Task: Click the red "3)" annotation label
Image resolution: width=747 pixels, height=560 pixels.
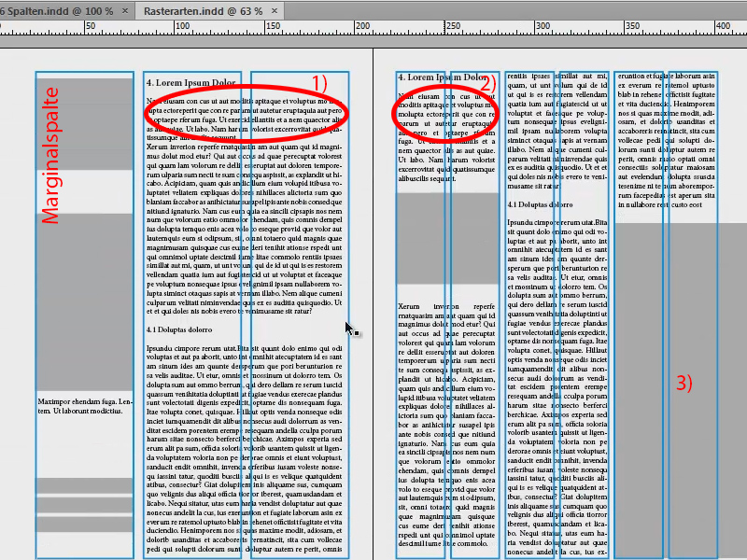Action: coord(683,383)
